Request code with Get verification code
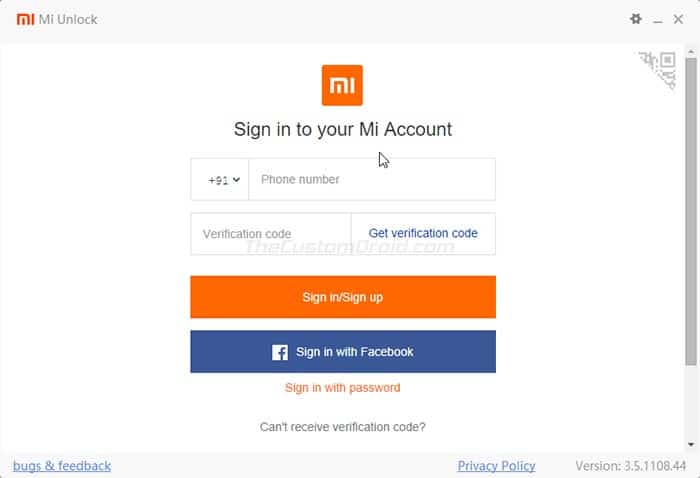This screenshot has height=478, width=700. [423, 233]
